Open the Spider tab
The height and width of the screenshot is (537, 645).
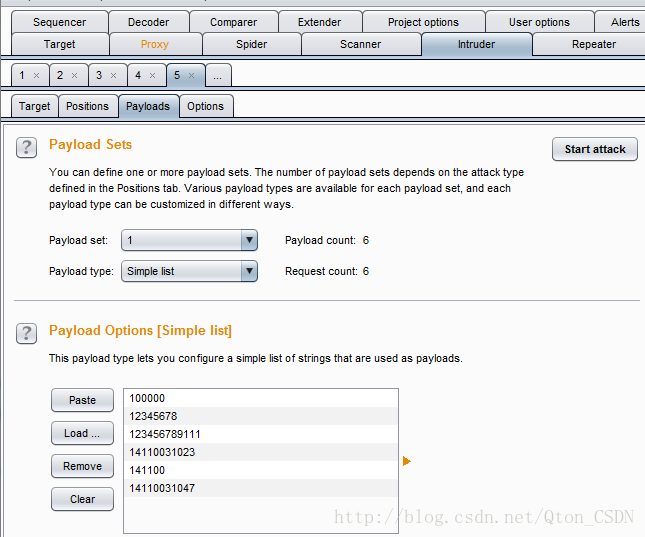click(x=251, y=44)
